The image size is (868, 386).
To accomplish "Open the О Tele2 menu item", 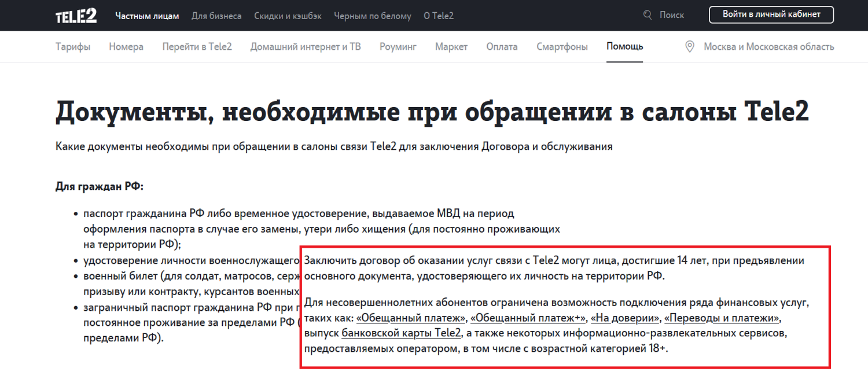I will click(439, 16).
